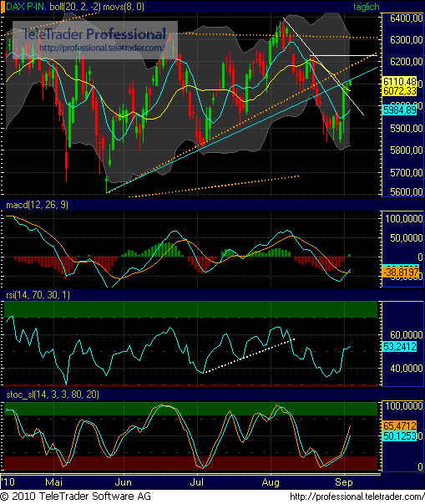Click the 5600,00 price axis label

(406, 192)
